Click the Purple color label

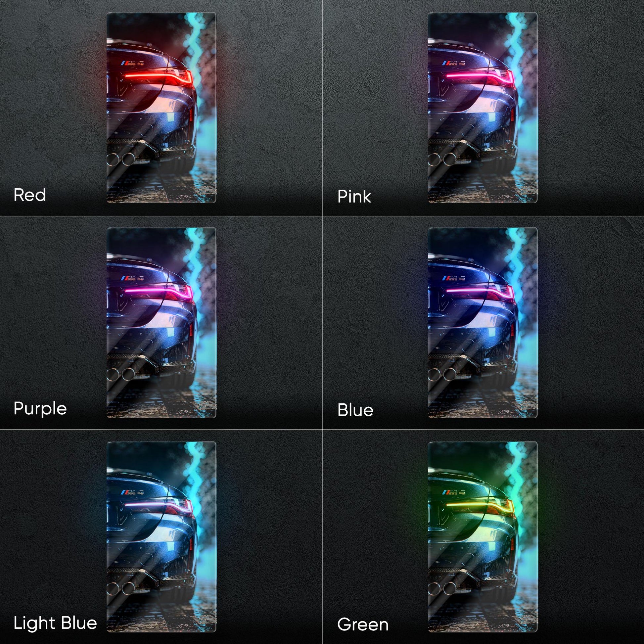click(40, 409)
